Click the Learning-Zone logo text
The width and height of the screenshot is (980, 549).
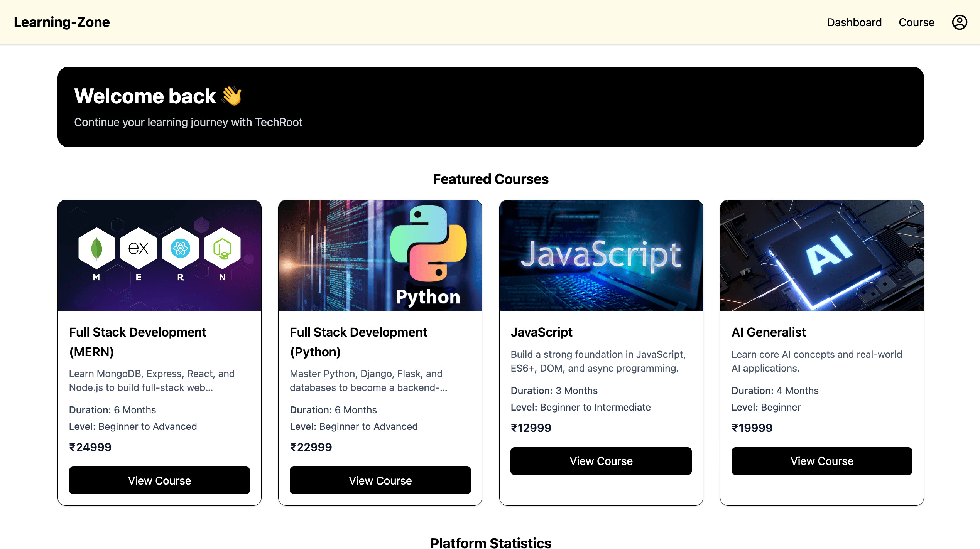click(62, 22)
